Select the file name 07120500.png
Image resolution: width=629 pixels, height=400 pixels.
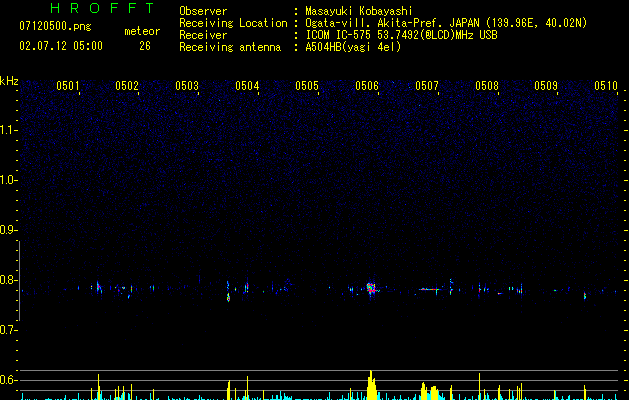[55, 26]
